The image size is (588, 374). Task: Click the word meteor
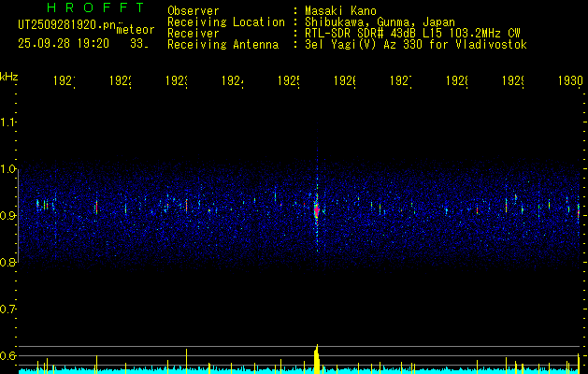tap(136, 30)
